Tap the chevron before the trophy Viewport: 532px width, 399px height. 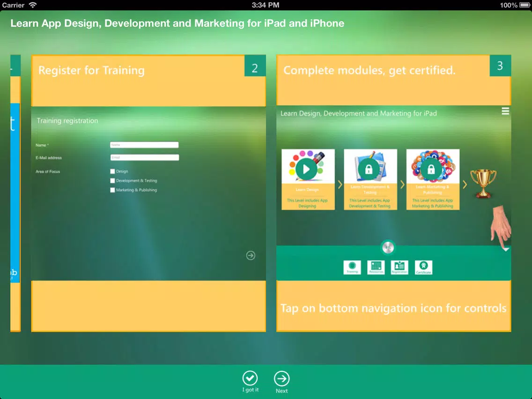(x=465, y=185)
